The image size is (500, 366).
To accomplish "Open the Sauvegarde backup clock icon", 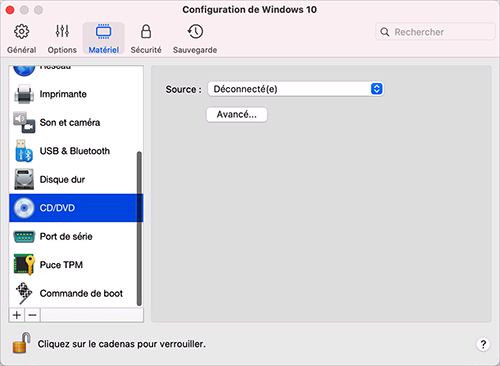I will 195,31.
